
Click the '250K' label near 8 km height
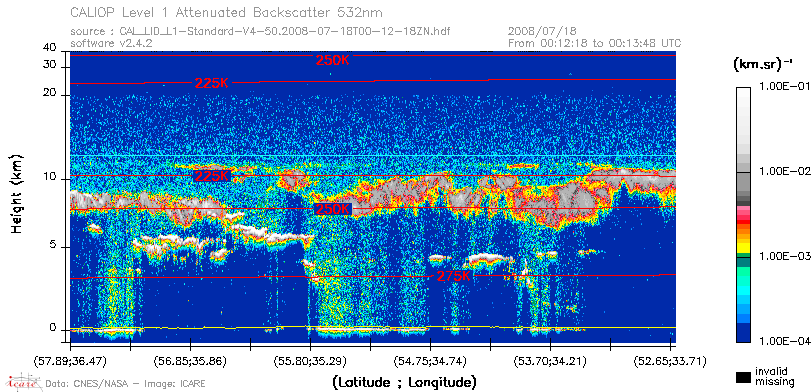tap(333, 209)
